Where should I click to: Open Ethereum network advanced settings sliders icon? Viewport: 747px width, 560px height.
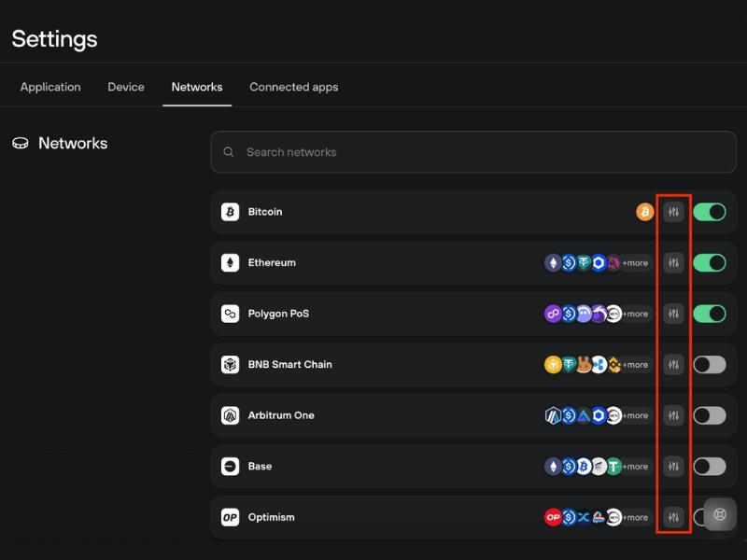tap(673, 263)
